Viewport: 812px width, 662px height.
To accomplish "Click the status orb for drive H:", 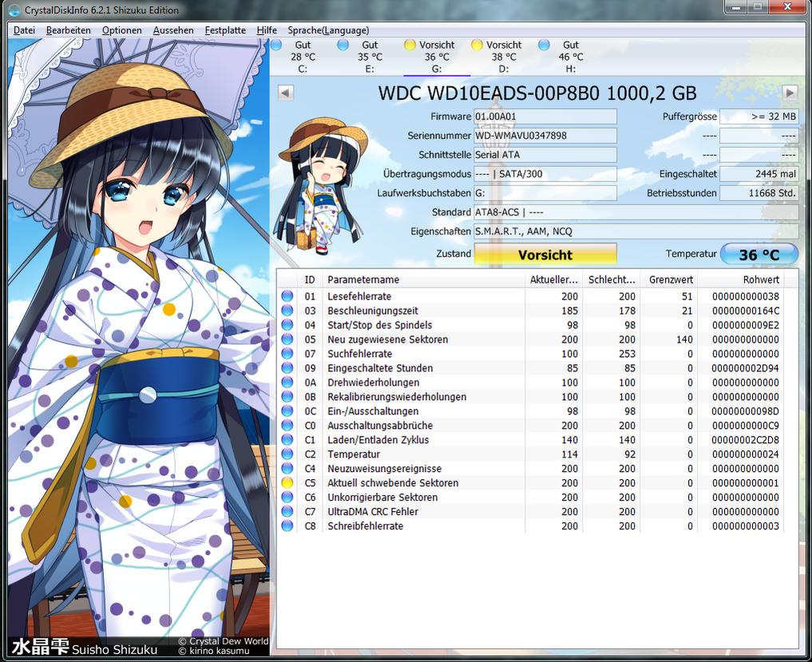I will coord(544,45).
